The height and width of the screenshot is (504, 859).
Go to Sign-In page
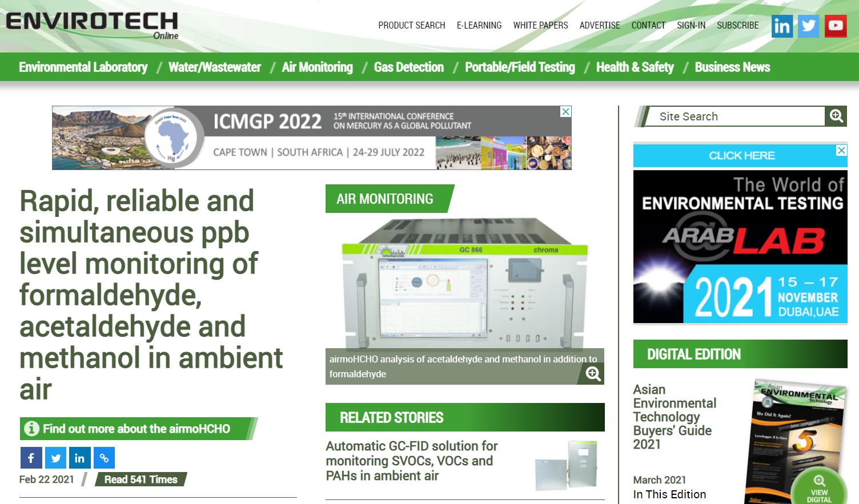pyautogui.click(x=691, y=25)
